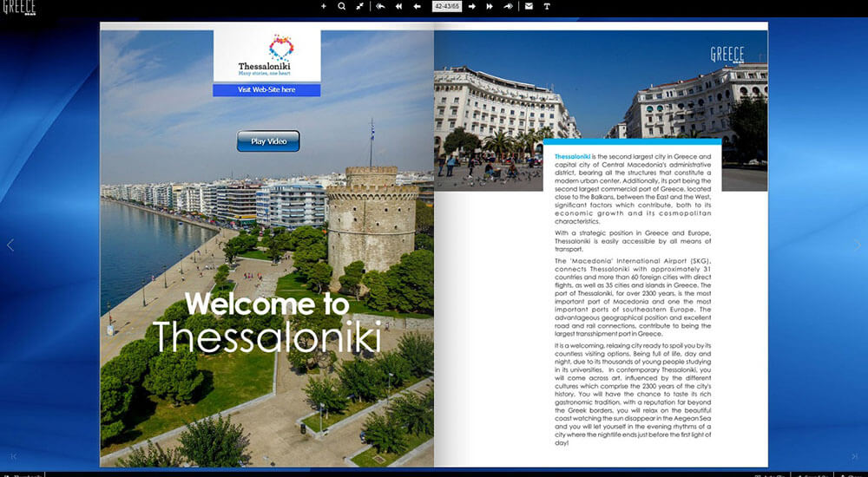The image size is (868, 477).
Task: Open the Visit Web-Site here link
Action: [x=266, y=89]
